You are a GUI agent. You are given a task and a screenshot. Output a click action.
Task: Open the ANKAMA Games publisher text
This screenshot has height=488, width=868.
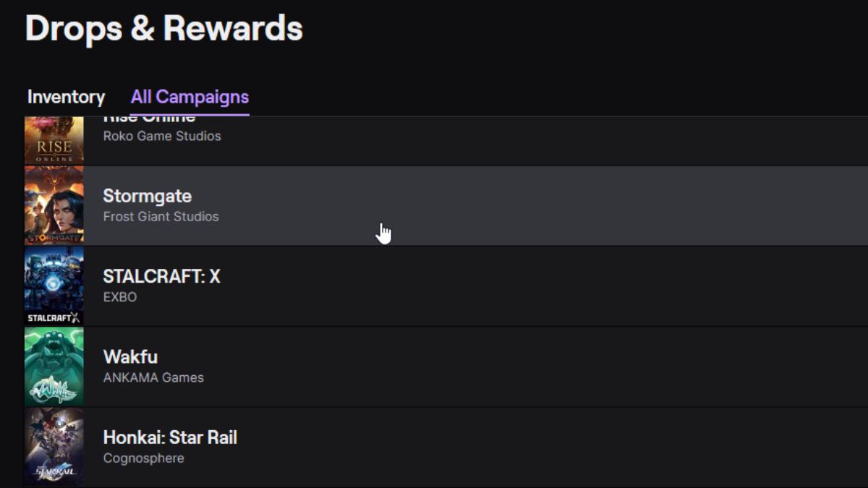pyautogui.click(x=153, y=377)
